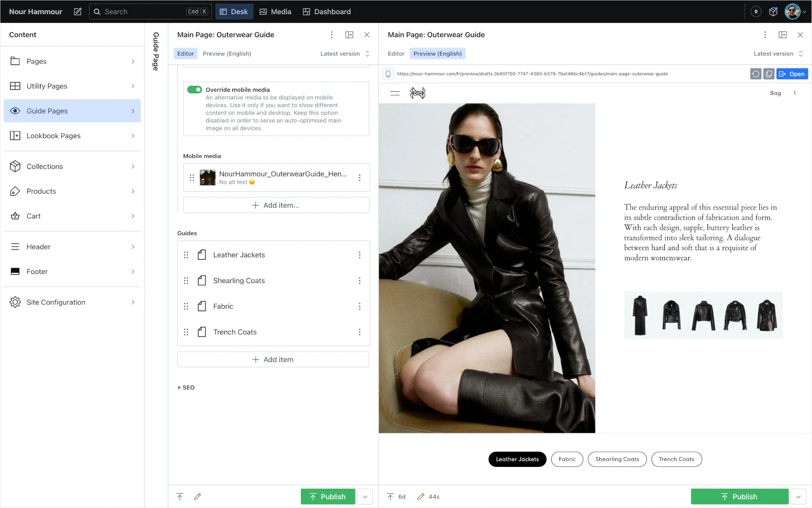Switch to the Media tab
This screenshot has height=508, width=812.
(275, 12)
